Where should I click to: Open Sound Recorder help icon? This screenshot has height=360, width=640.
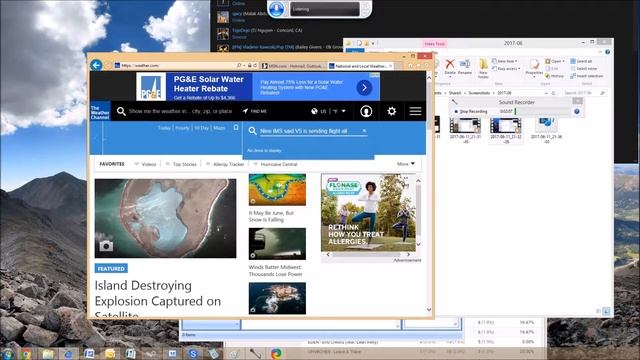577,111
